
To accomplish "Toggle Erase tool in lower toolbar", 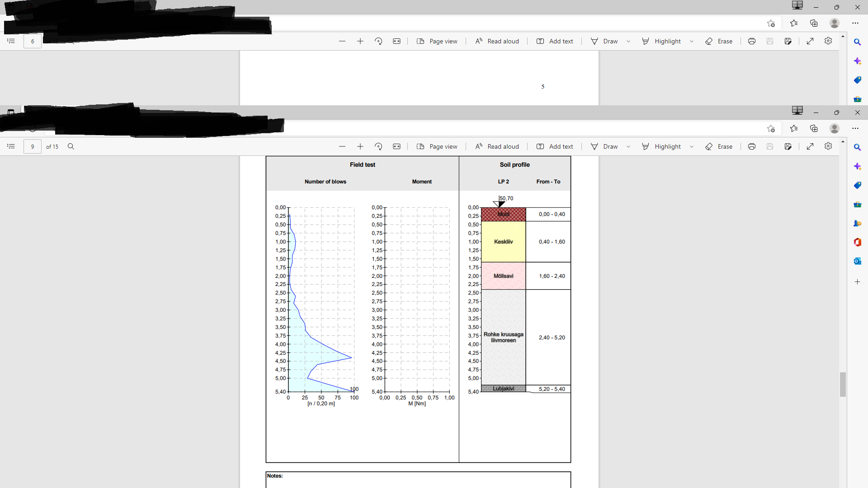I will (719, 146).
